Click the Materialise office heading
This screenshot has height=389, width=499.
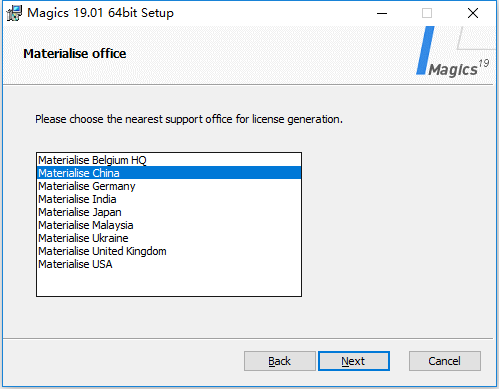click(x=75, y=53)
